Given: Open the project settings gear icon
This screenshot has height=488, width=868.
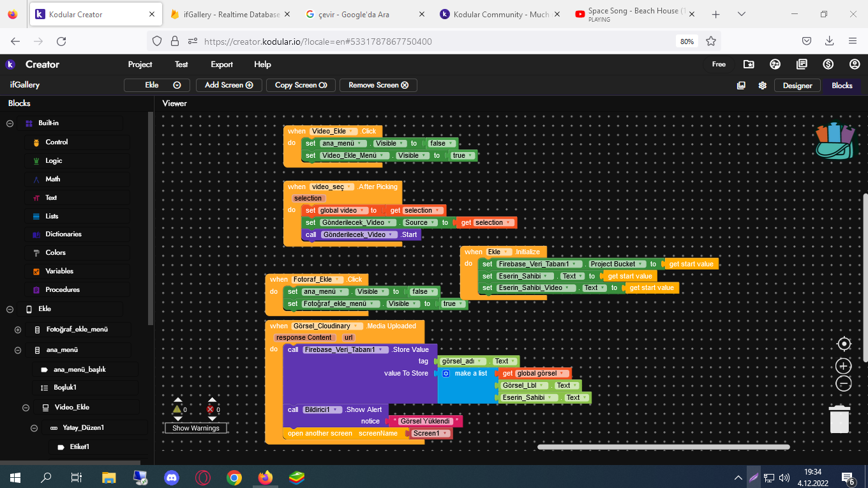Looking at the screenshot, I should point(762,85).
